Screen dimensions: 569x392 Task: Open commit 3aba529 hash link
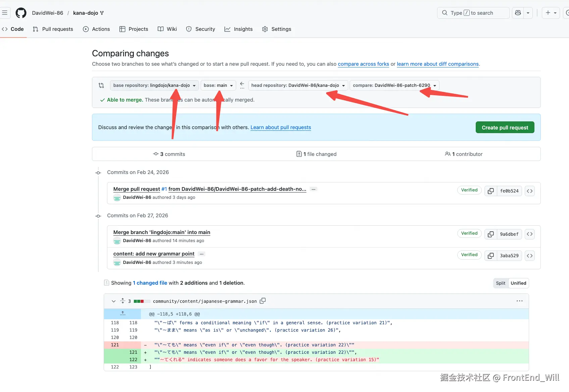tap(509, 256)
